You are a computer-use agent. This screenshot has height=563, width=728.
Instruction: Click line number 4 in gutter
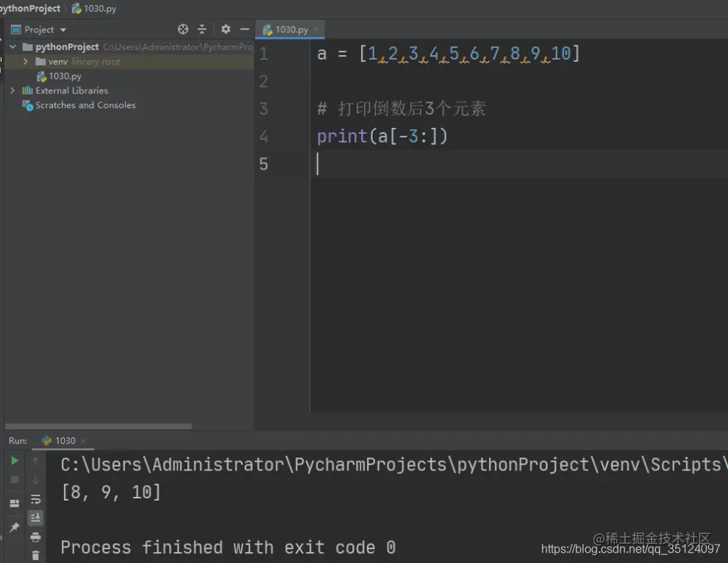click(264, 137)
